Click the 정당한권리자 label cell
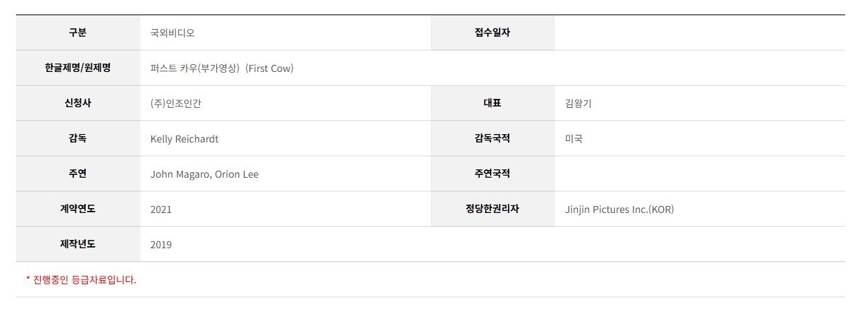The image size is (868, 316). (x=493, y=209)
